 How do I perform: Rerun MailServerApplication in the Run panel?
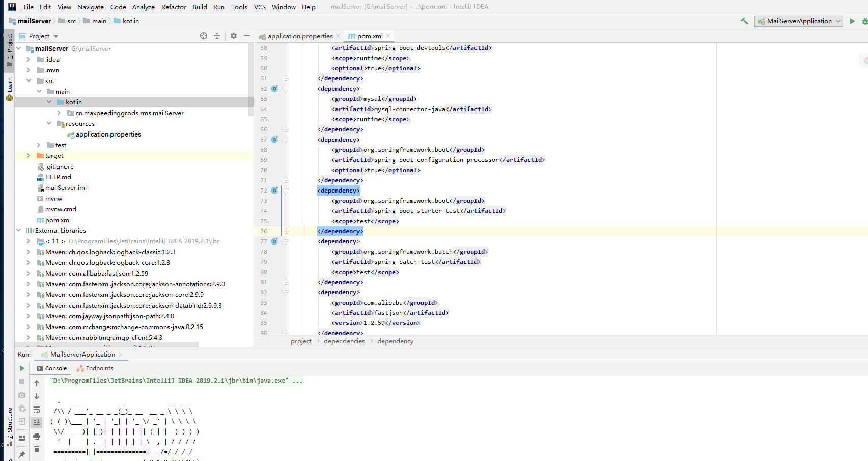click(22, 368)
